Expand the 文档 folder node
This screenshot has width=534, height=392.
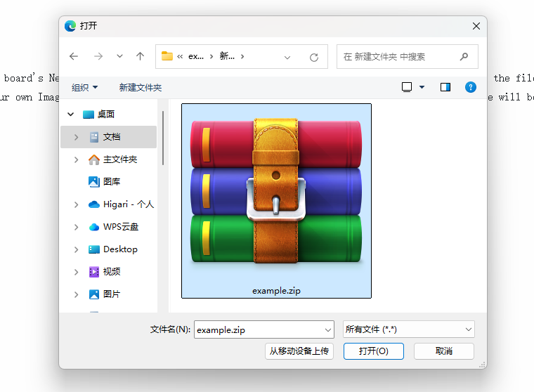click(77, 137)
